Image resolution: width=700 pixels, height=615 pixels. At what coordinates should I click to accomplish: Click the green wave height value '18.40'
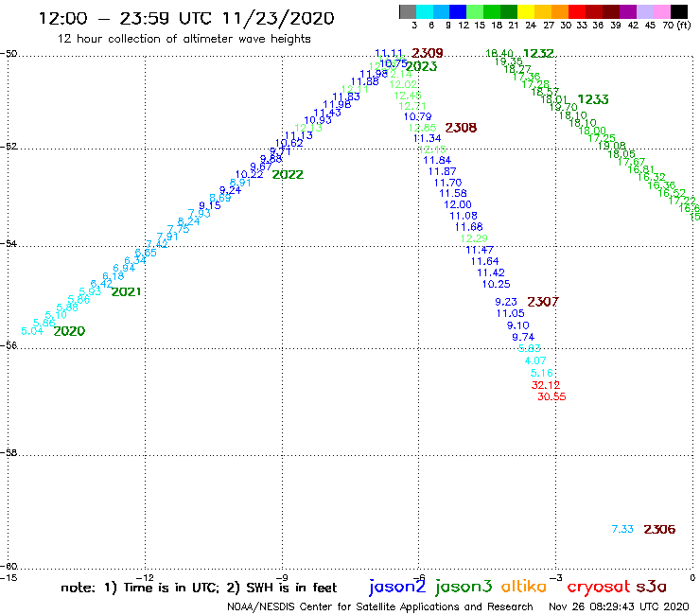click(x=499, y=54)
